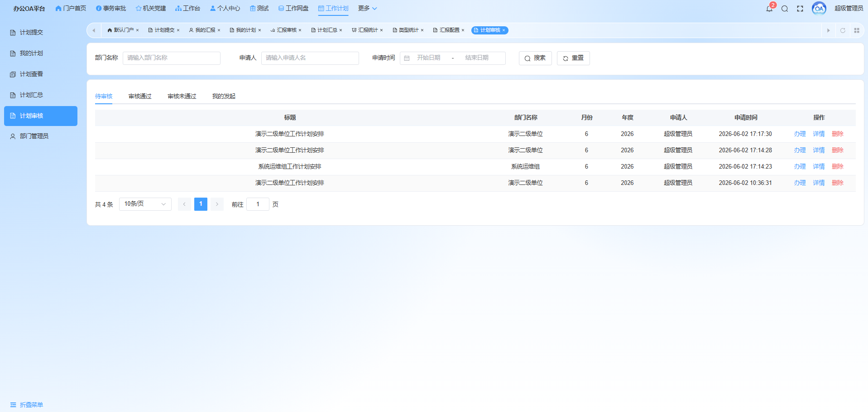Click the 开始日期 date field
Screen dimensions: 868x412
[428, 58]
